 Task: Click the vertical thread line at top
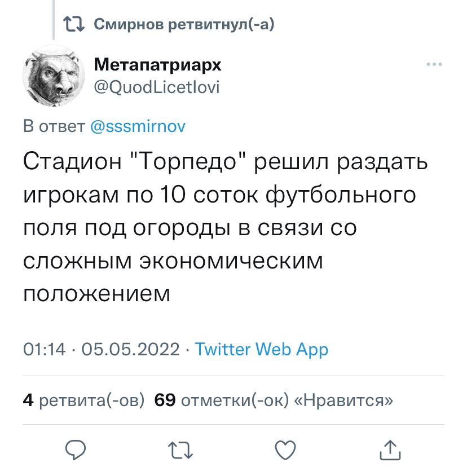[54, 12]
